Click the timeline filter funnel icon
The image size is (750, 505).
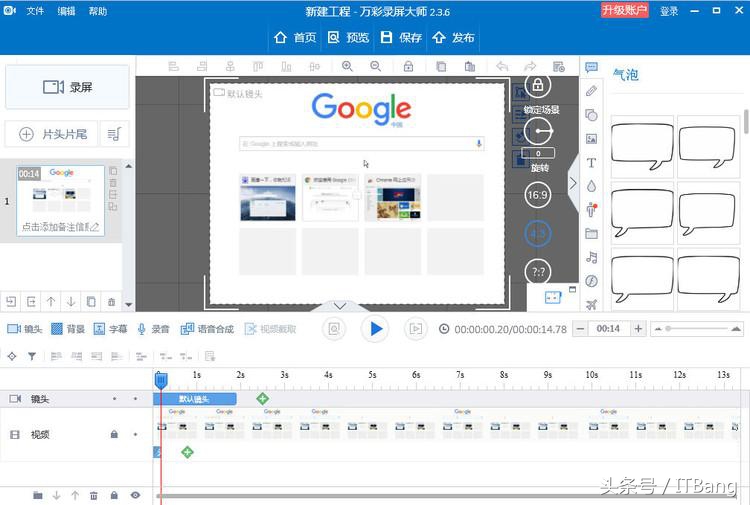tap(32, 356)
